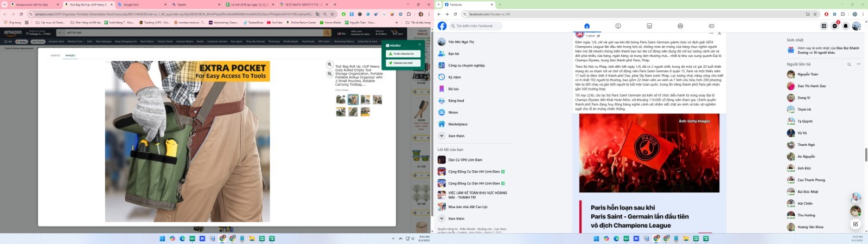The width and height of the screenshot is (868, 244).
Task: Open Facebook Home tab icon
Action: pos(586,26)
